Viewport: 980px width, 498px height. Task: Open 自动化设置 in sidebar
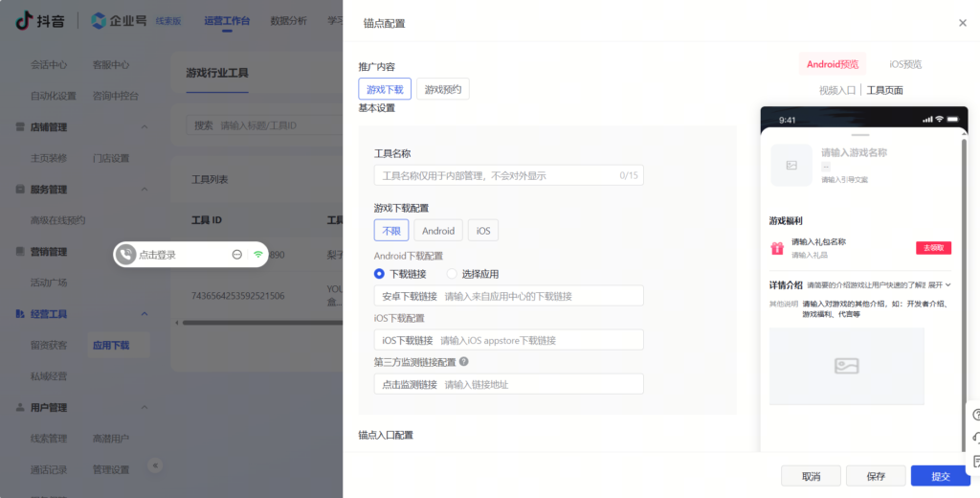[54, 96]
